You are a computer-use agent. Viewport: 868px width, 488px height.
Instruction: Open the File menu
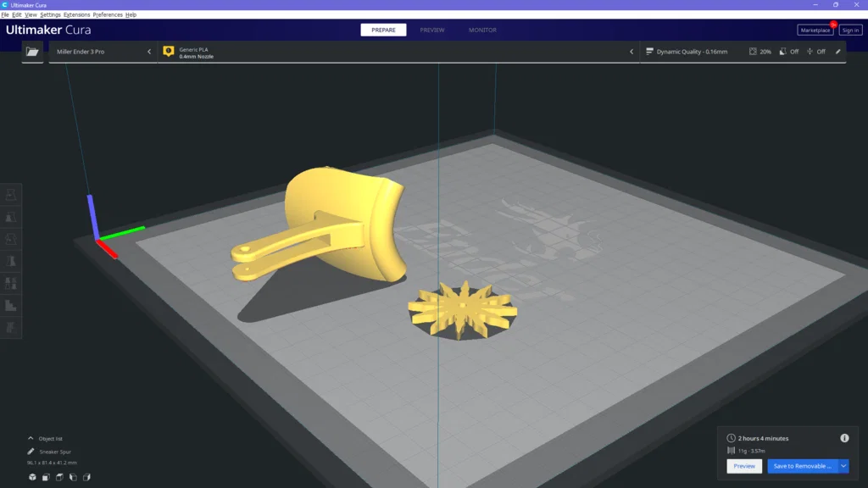coord(5,15)
